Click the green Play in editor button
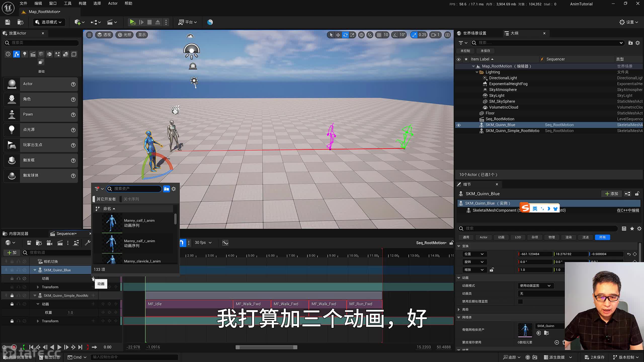644x362 pixels. [132, 22]
